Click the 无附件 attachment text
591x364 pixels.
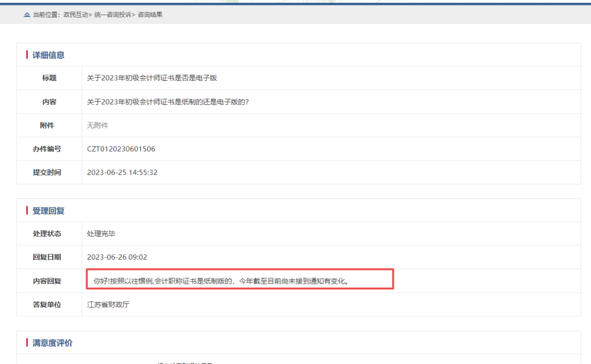[x=98, y=125]
